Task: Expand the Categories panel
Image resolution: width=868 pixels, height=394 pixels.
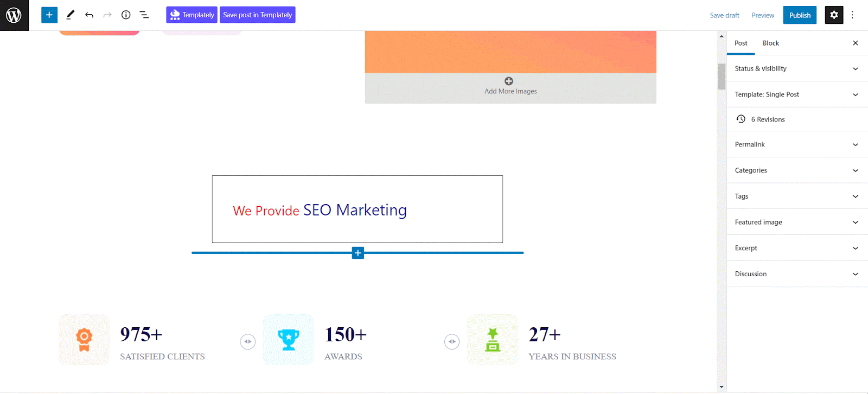Action: pos(797,170)
